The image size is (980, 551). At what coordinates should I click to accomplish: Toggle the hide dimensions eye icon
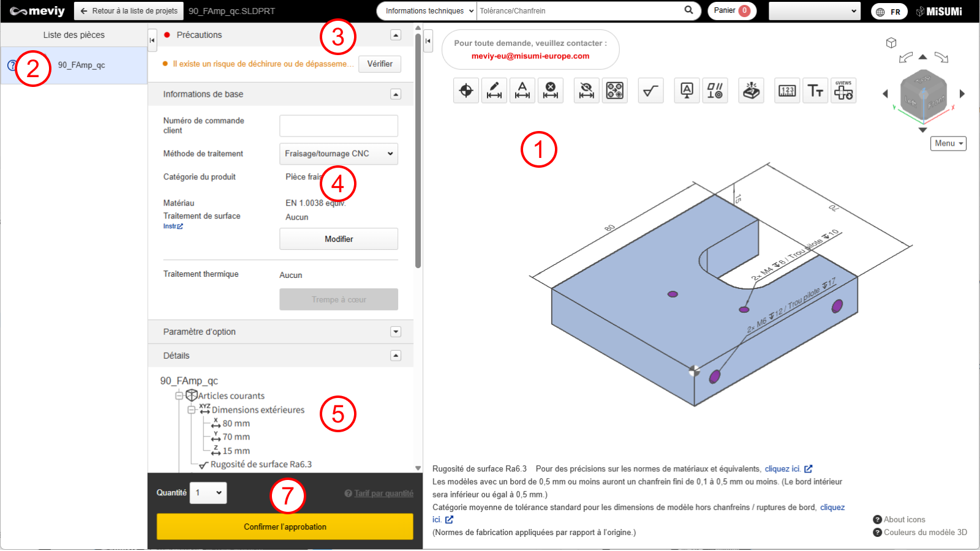587,91
